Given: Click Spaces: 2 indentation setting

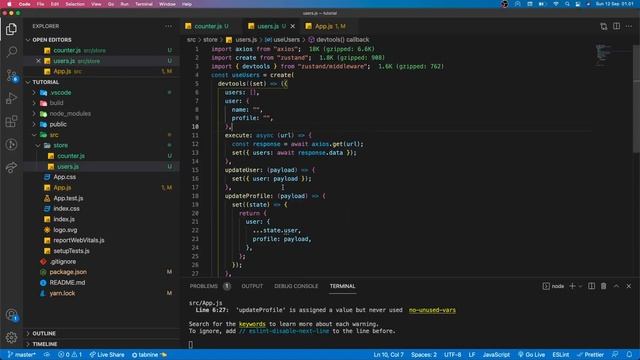Looking at the screenshot, I should [424, 355].
